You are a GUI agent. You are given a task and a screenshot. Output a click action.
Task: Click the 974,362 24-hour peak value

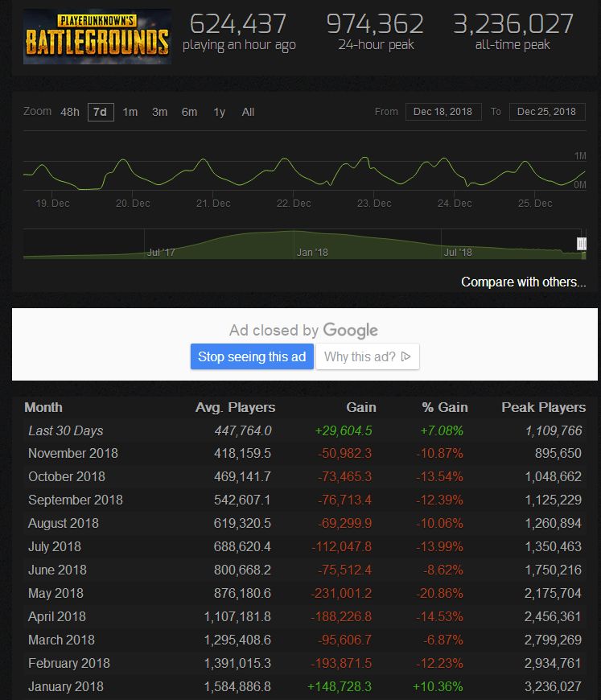coord(375,23)
